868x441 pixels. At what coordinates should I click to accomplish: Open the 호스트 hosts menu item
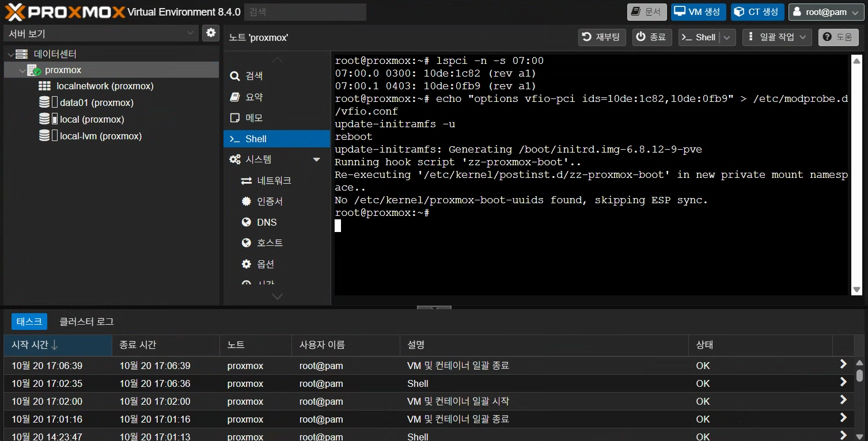[277, 243]
